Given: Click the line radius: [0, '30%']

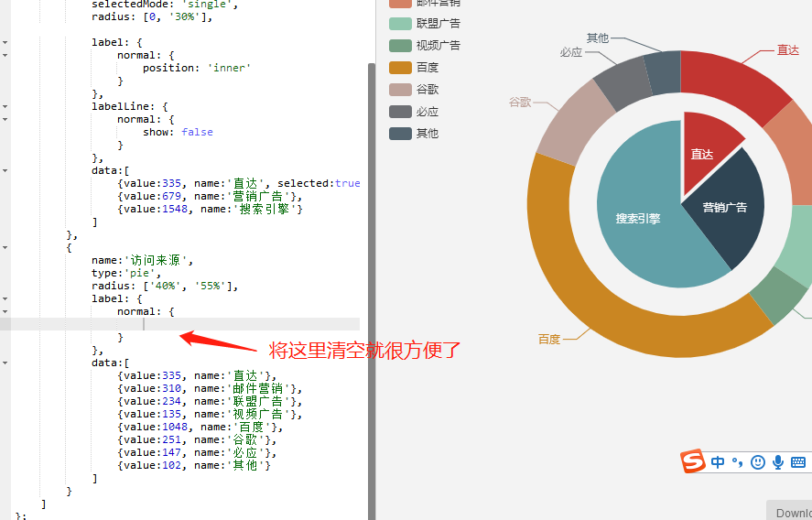Looking at the screenshot, I should coord(152,16).
